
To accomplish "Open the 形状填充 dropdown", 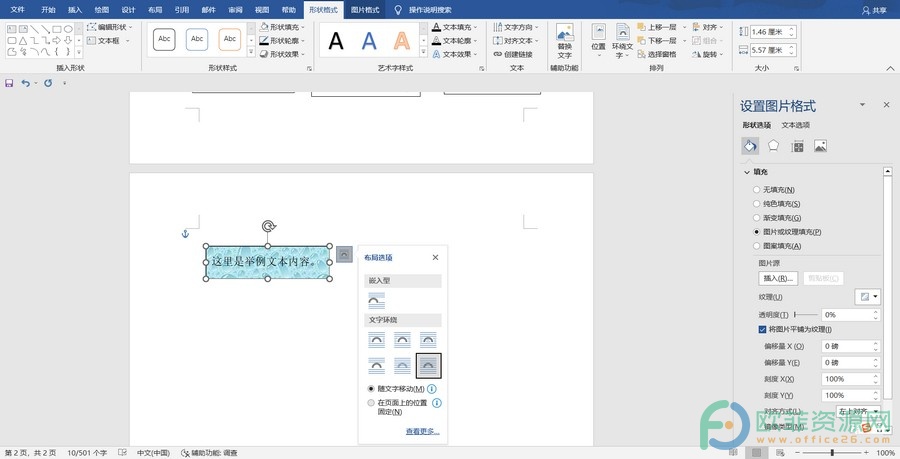I will [282, 27].
